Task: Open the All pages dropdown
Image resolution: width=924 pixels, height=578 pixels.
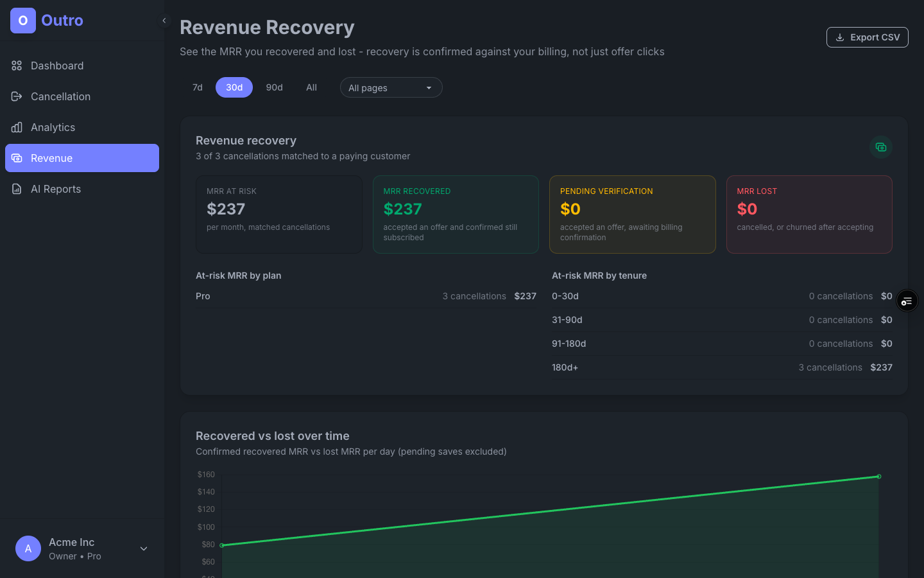Action: (391, 87)
